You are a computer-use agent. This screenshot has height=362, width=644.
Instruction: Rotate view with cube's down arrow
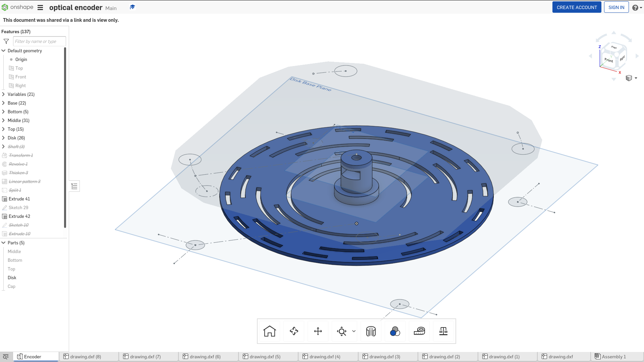(614, 79)
